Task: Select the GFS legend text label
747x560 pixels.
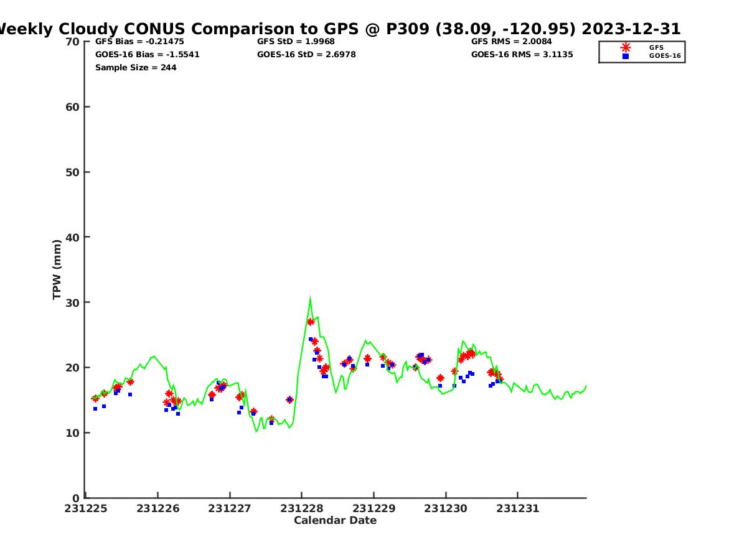Action: (656, 47)
